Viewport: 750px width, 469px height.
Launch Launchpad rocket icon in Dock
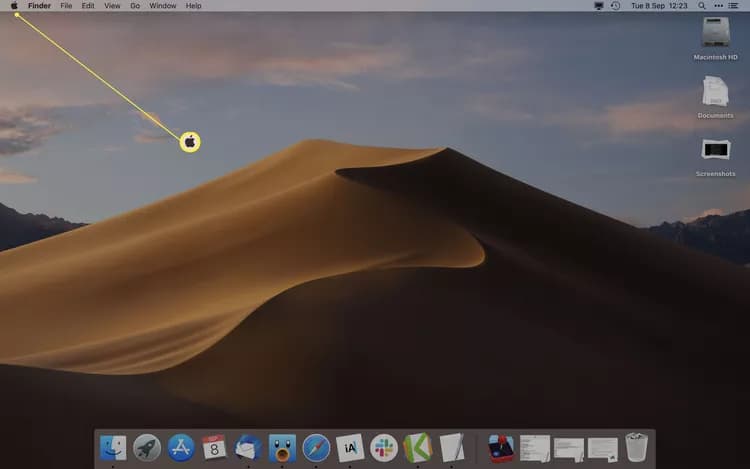147,448
